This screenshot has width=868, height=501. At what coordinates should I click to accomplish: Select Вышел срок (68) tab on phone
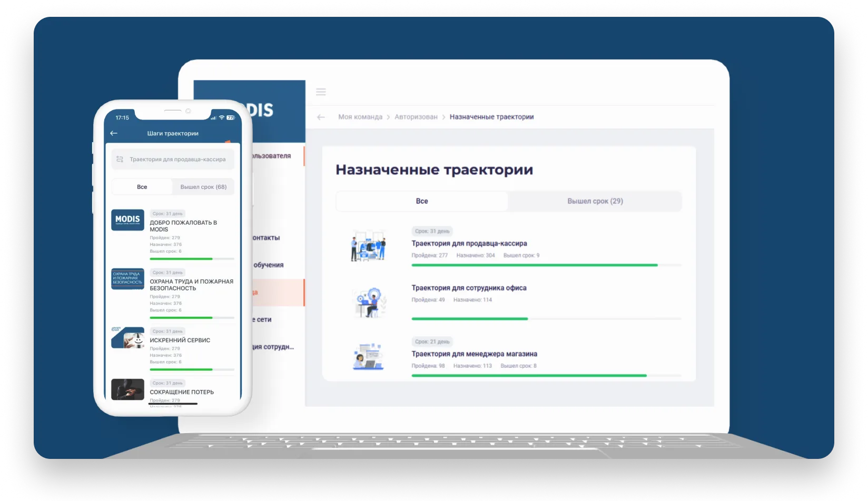click(203, 187)
